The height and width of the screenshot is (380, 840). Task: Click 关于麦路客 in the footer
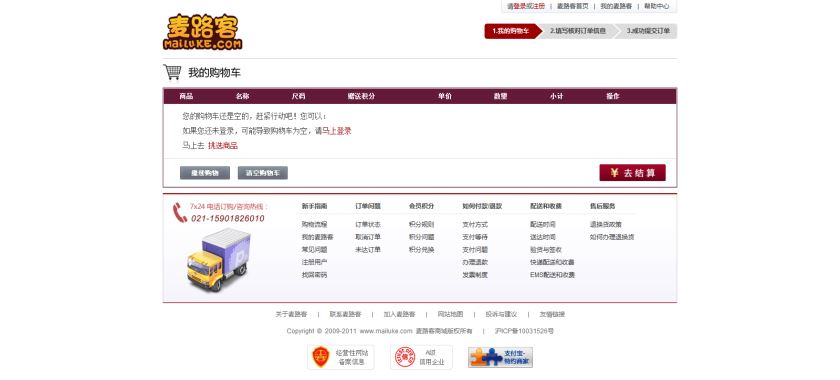click(x=291, y=315)
